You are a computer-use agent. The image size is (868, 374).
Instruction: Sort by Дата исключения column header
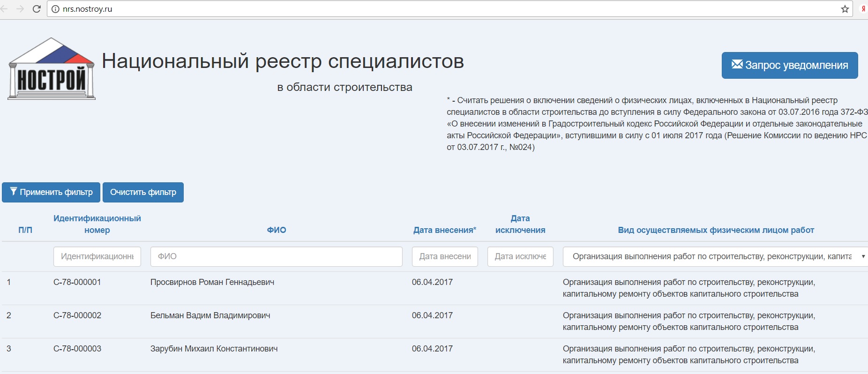520,224
